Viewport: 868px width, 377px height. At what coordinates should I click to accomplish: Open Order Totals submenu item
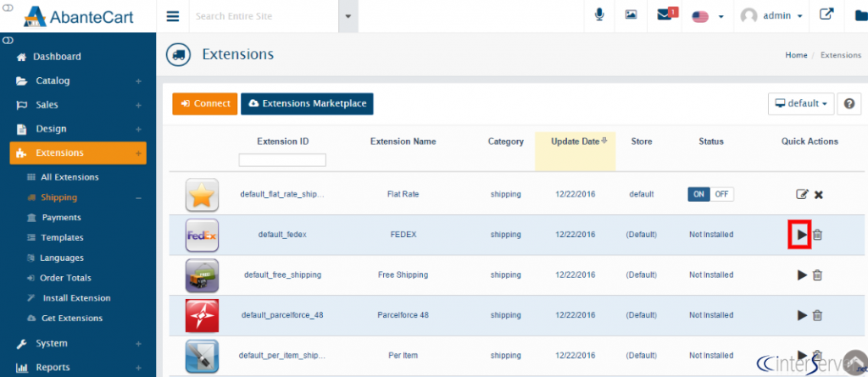pyautogui.click(x=65, y=278)
